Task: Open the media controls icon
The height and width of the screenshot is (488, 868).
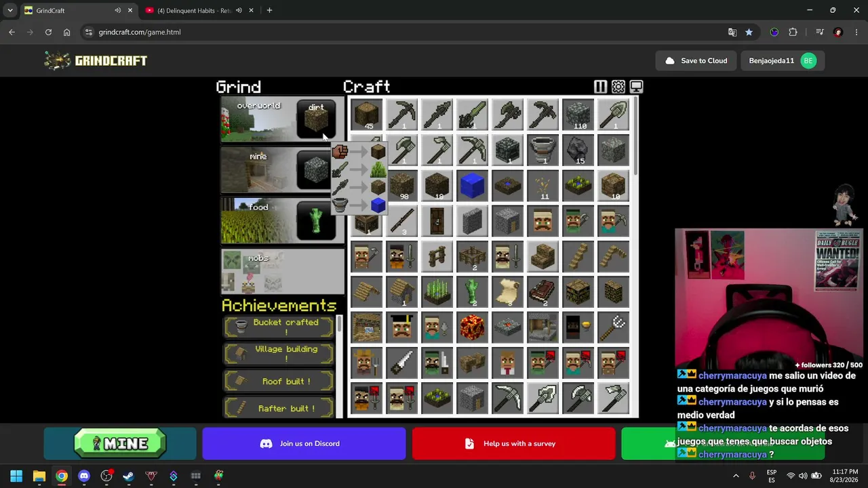Action: [x=820, y=32]
